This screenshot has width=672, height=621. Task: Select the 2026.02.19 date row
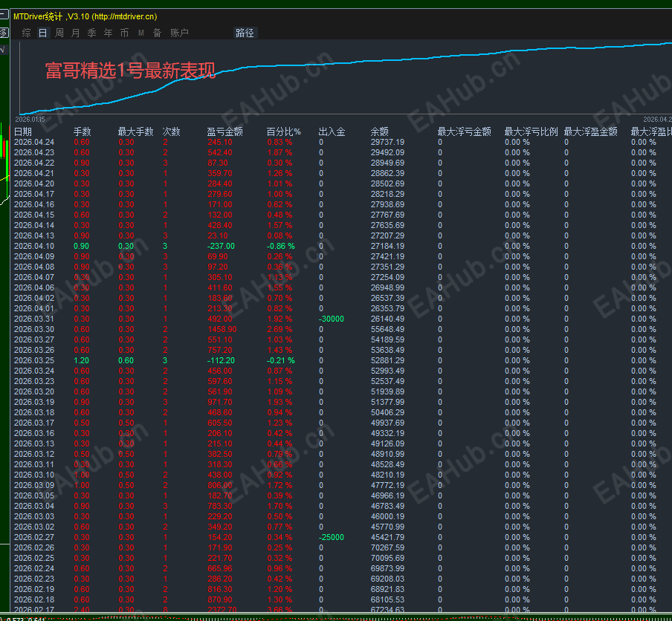[34, 589]
